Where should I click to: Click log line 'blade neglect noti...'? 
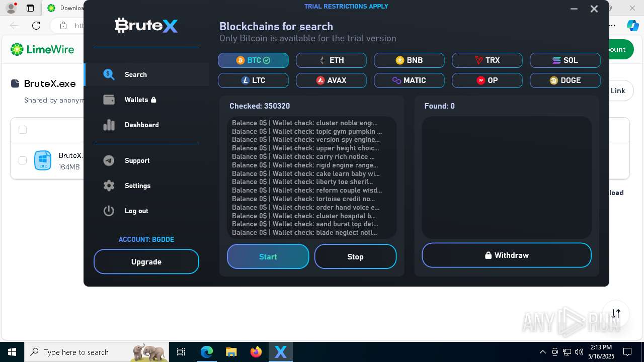pos(304,232)
